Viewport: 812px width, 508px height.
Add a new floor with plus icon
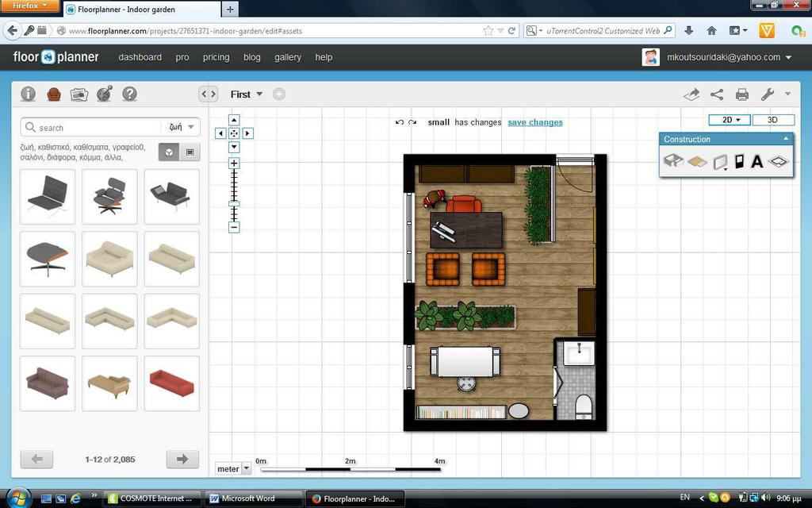coord(279,94)
